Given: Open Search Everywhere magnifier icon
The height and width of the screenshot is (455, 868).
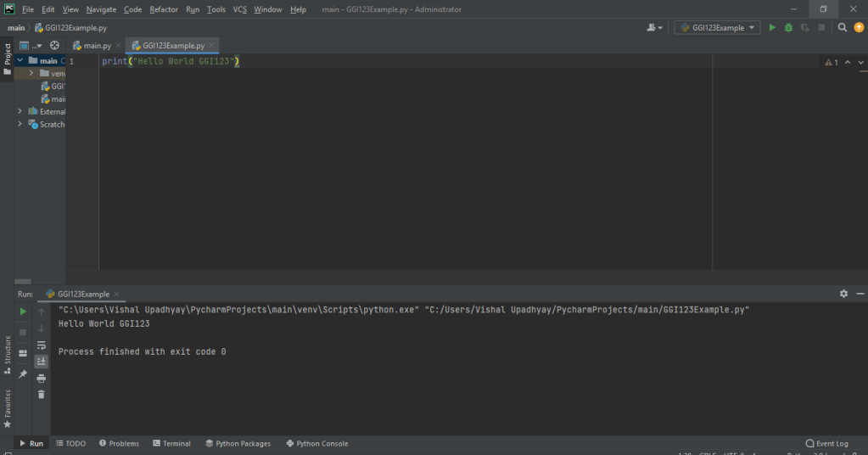Looking at the screenshot, I should 843,27.
